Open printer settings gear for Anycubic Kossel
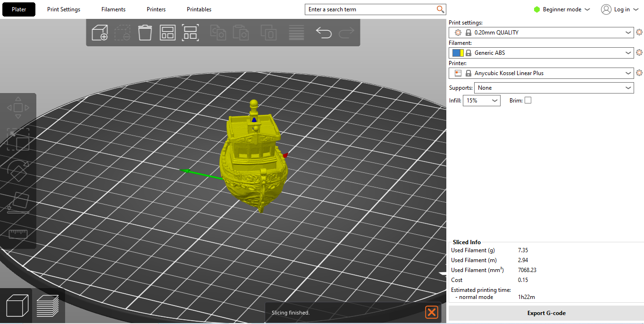The width and height of the screenshot is (644, 324). coord(639,73)
